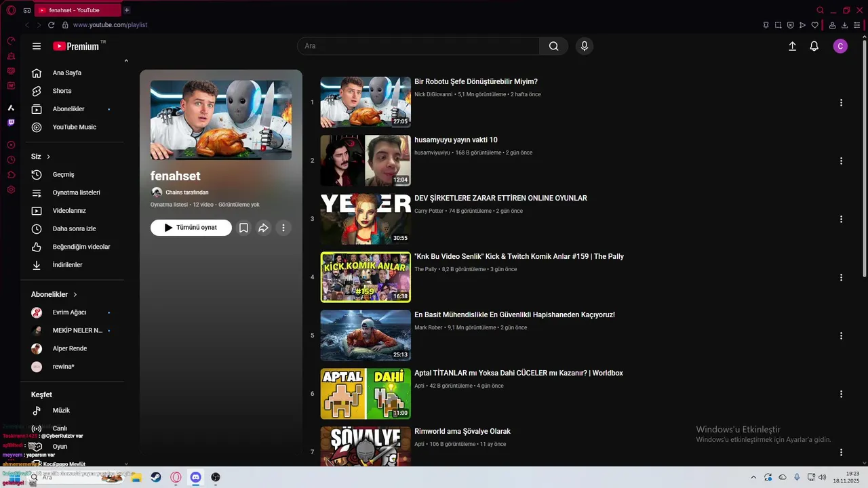The height and width of the screenshot is (488, 868).
Task: Open the account avatar menu
Action: point(840,46)
